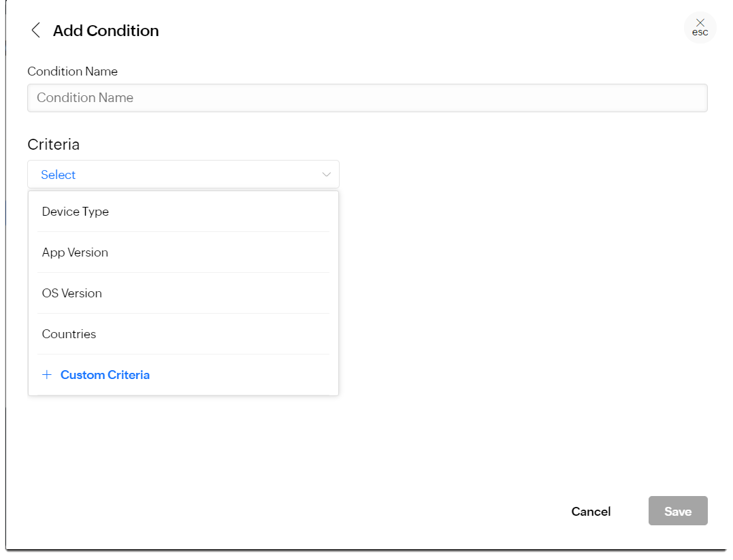Choose Device Type from the criteria list
The height and width of the screenshot is (560, 733).
[76, 212]
